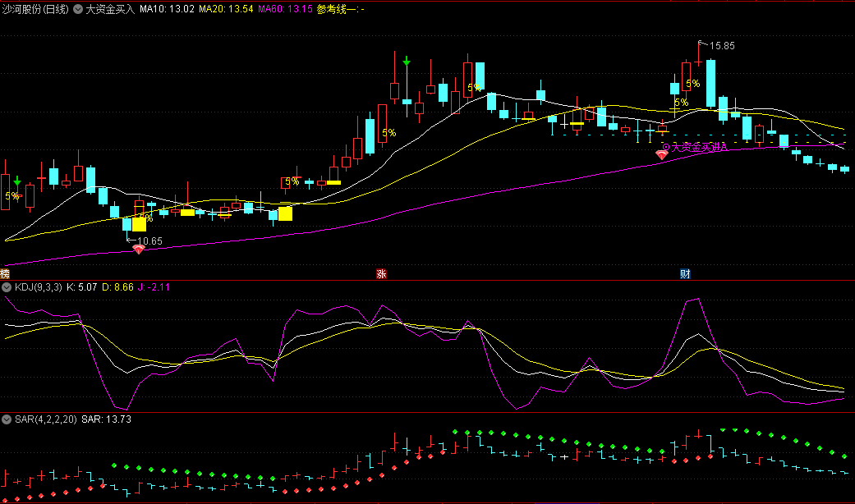Click the red diamond beside 大资金买进A

pos(661,155)
